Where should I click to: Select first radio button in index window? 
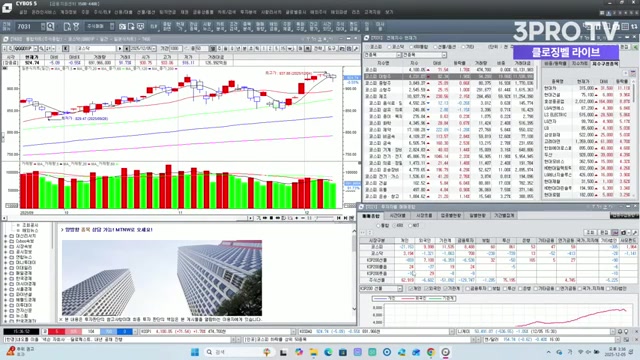[x=367, y=47]
